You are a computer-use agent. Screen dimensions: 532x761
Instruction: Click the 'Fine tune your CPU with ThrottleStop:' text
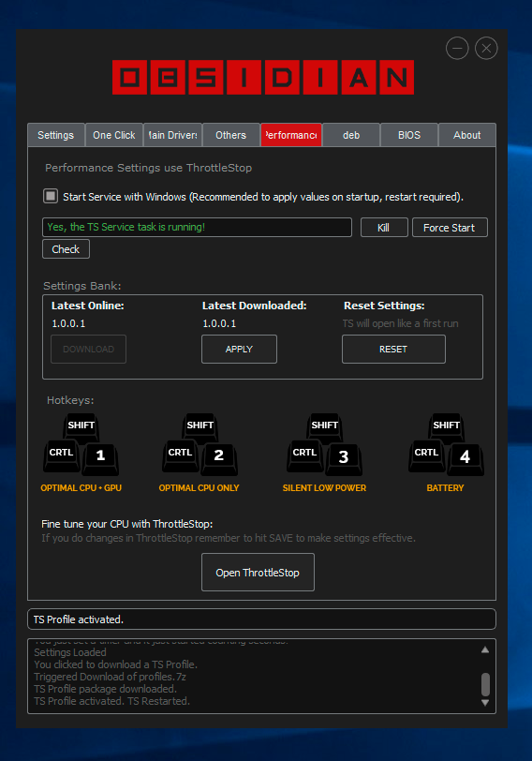point(127,524)
